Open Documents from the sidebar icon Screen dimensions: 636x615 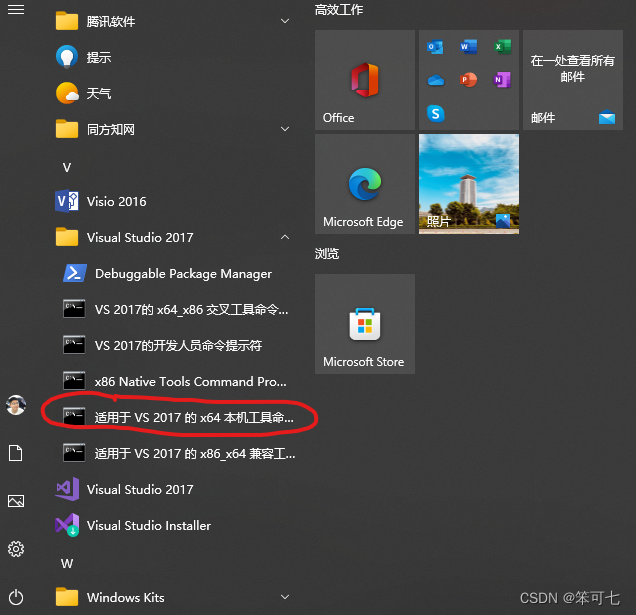point(16,453)
